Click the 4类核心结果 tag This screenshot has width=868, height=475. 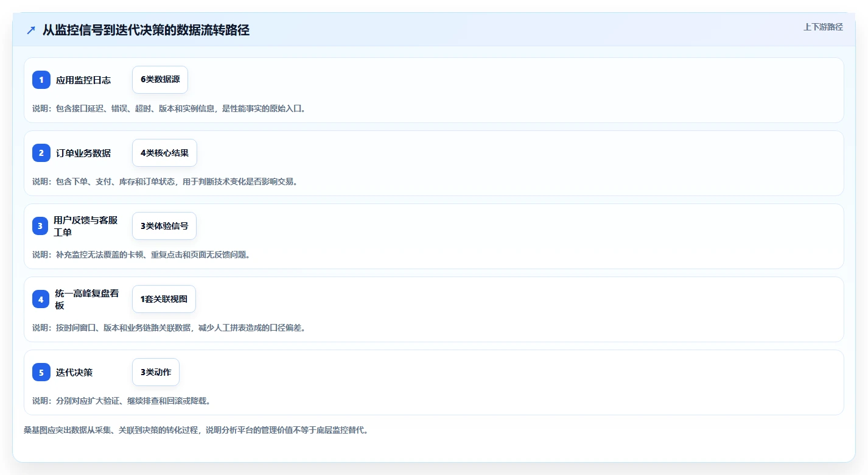pyautogui.click(x=164, y=153)
